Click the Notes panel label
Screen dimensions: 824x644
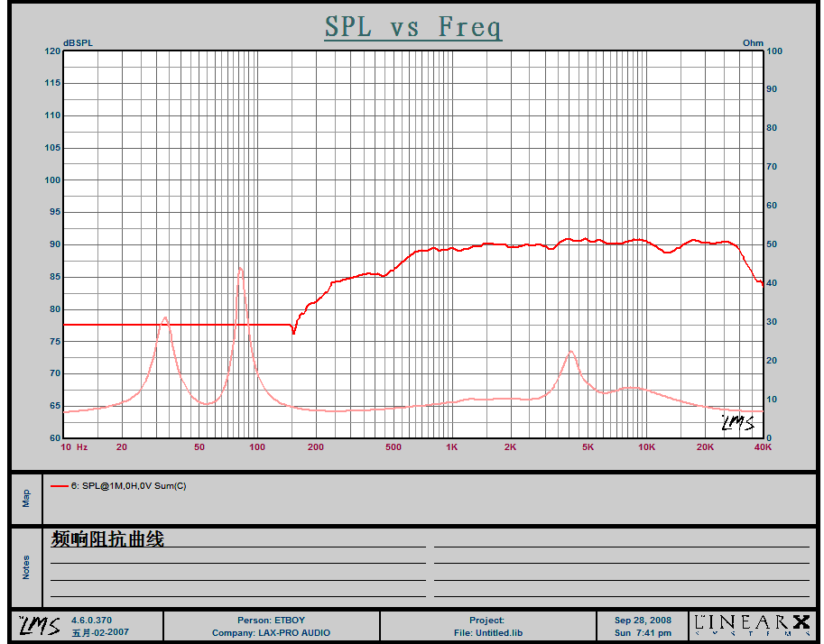(26, 567)
